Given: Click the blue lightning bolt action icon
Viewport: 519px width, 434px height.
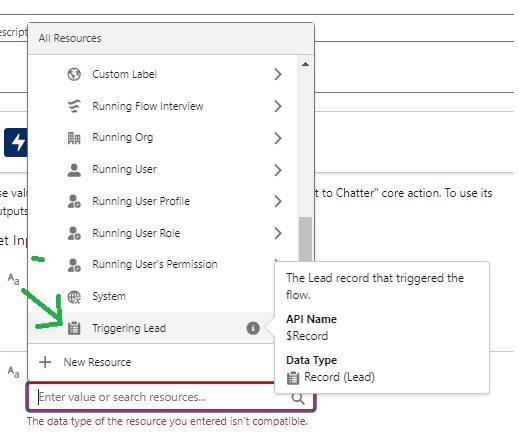Looking at the screenshot, I should tap(16, 142).
